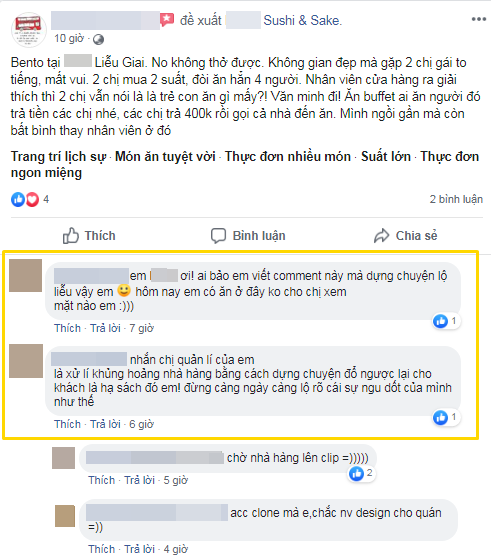Click the share arrow icon beside Chia sẻ
The image size is (491, 560).
[381, 236]
